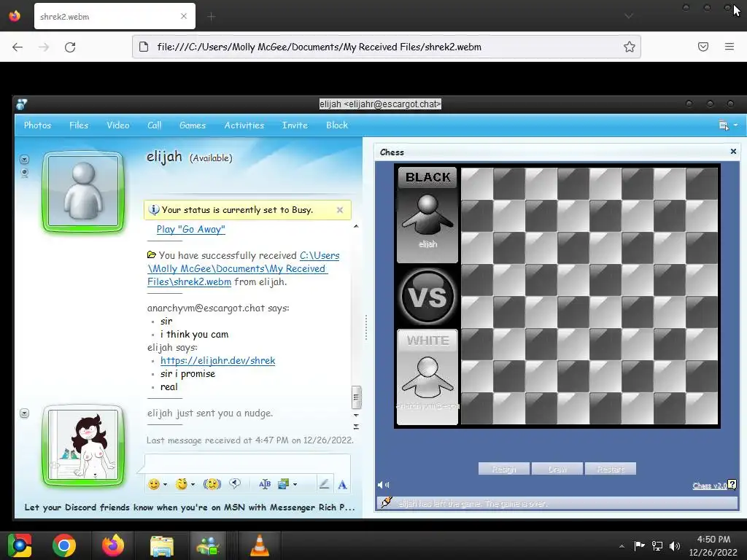Click the chat message input field
This screenshot has height=560, width=747.
247,463
